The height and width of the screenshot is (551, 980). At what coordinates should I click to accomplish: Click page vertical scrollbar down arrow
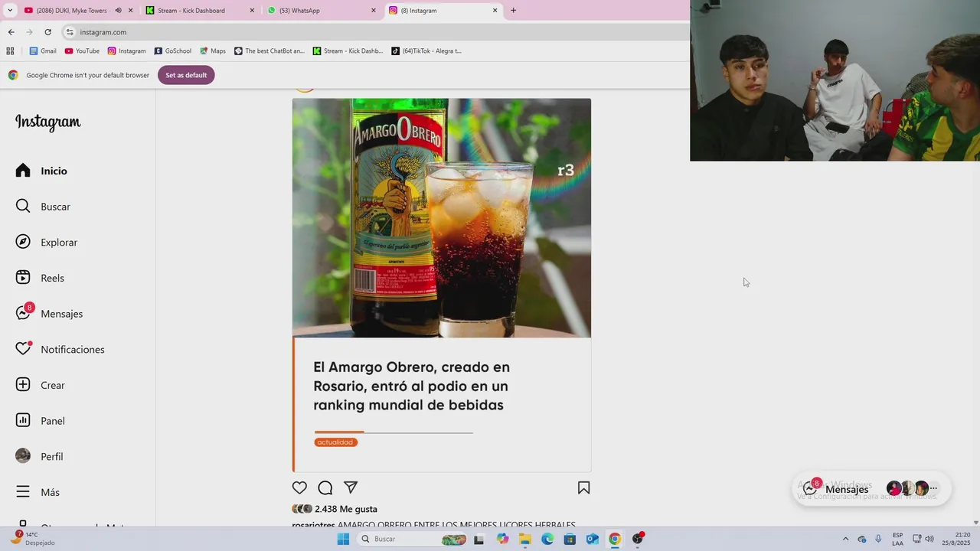tap(975, 523)
